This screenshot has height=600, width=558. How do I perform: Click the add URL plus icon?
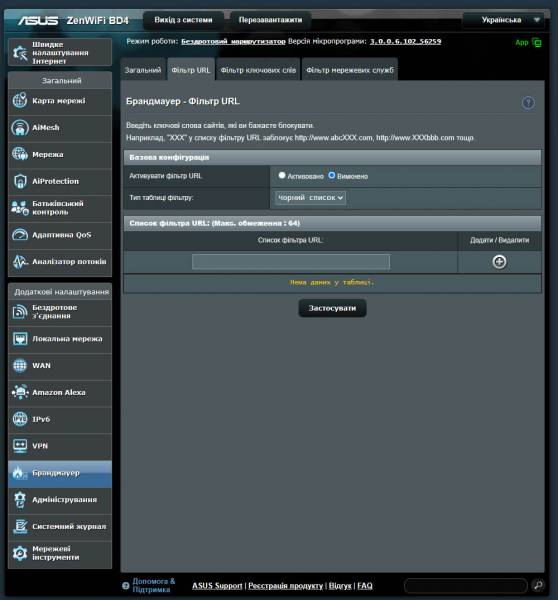499,262
